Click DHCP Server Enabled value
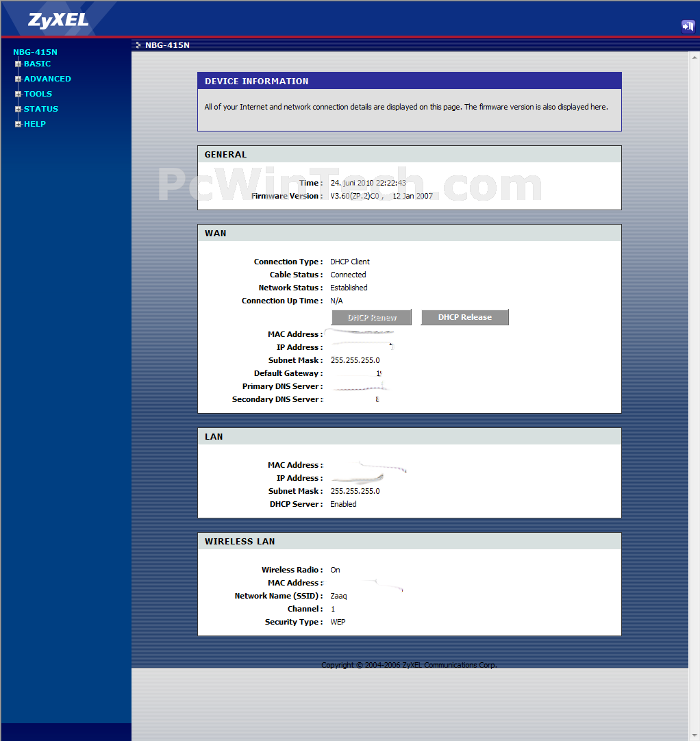Screen dimensions: 700x741 [343, 504]
